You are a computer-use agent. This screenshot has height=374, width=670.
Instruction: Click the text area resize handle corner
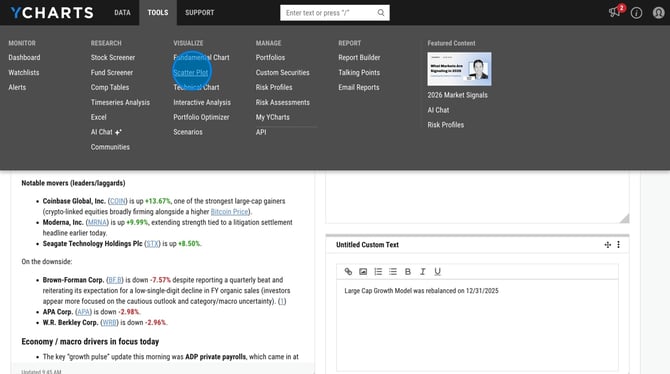[624, 218]
